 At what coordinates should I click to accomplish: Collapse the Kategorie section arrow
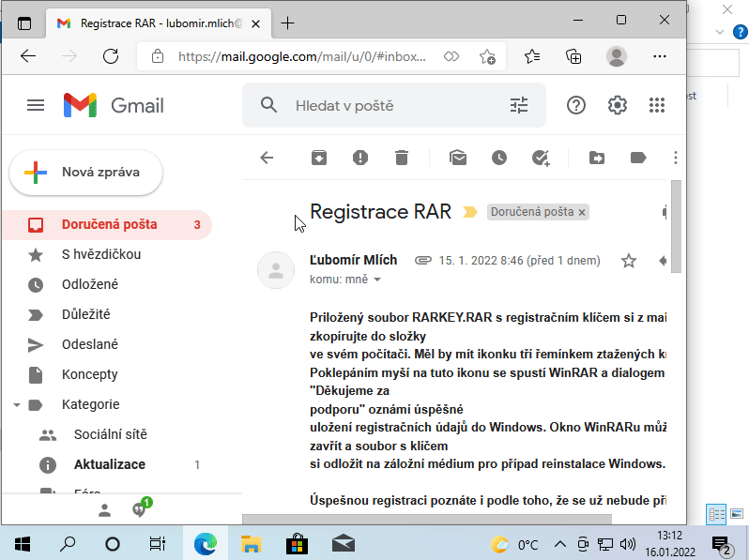pos(17,405)
